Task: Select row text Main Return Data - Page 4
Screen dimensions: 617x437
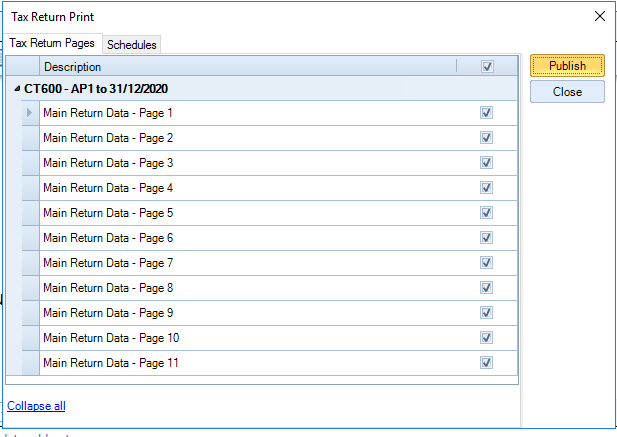Action: [108, 188]
